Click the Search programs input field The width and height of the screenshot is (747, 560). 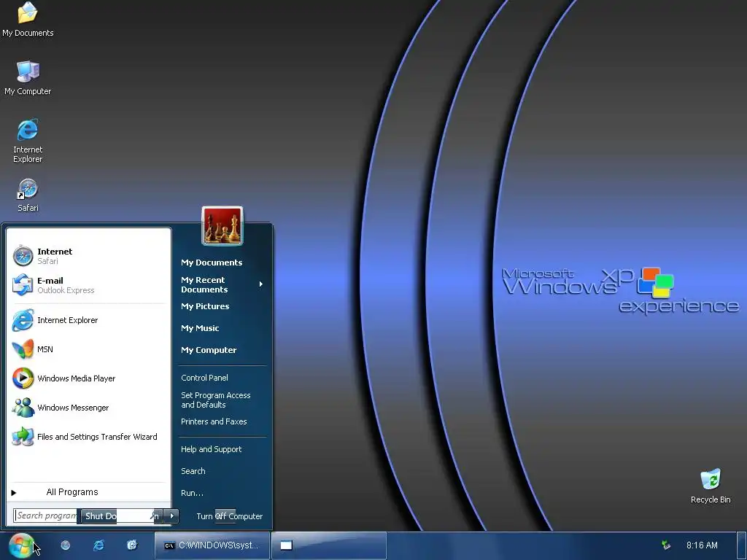tap(44, 516)
